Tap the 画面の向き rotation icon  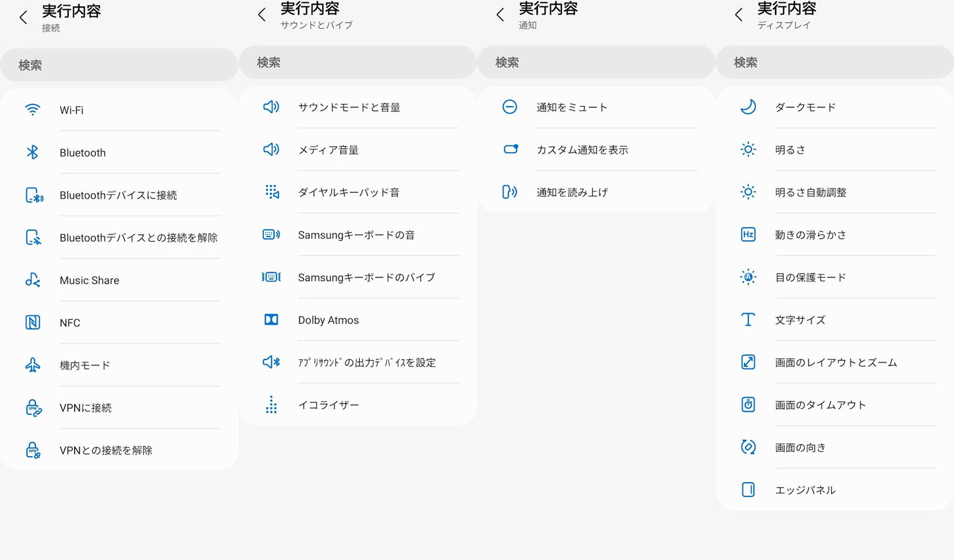coord(748,447)
